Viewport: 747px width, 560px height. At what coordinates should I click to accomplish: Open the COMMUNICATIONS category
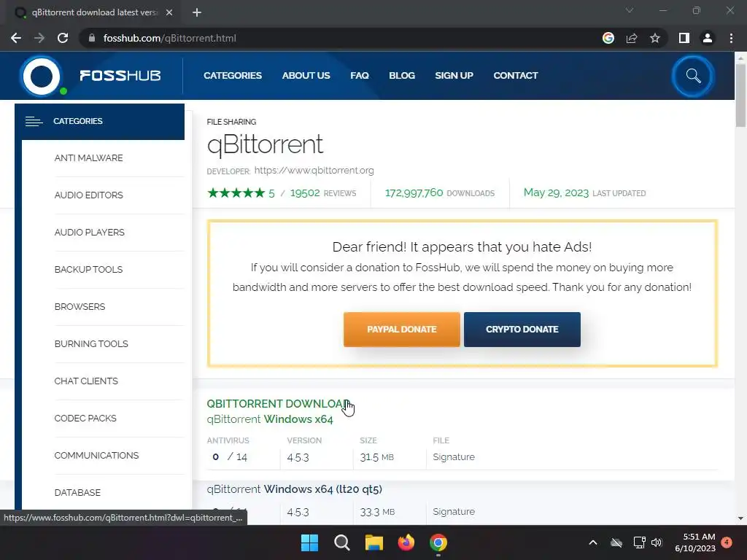pos(97,455)
